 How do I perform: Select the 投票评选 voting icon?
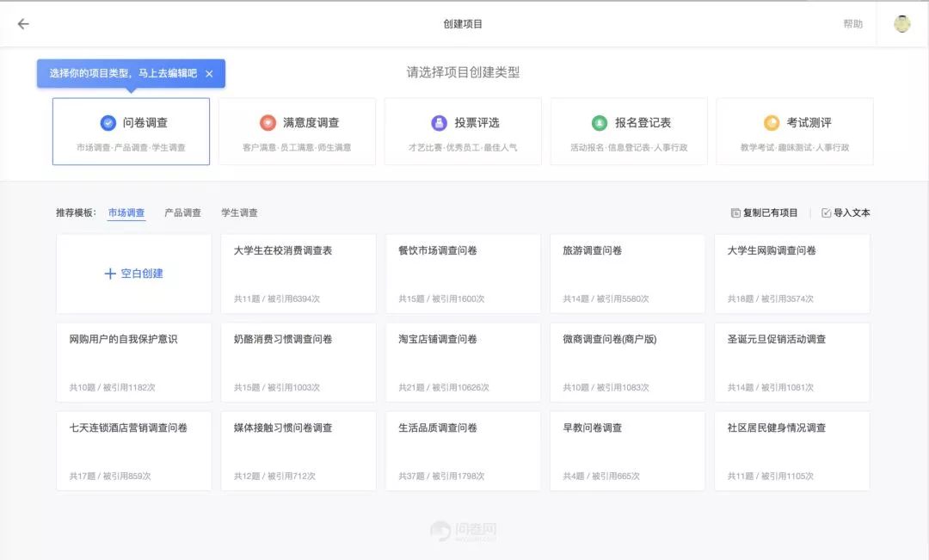437,122
